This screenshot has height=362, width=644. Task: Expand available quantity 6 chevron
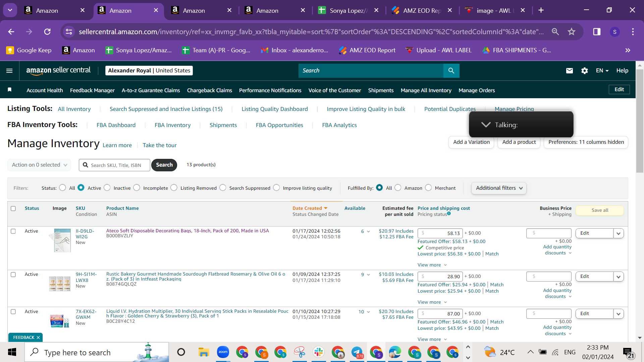point(368,232)
